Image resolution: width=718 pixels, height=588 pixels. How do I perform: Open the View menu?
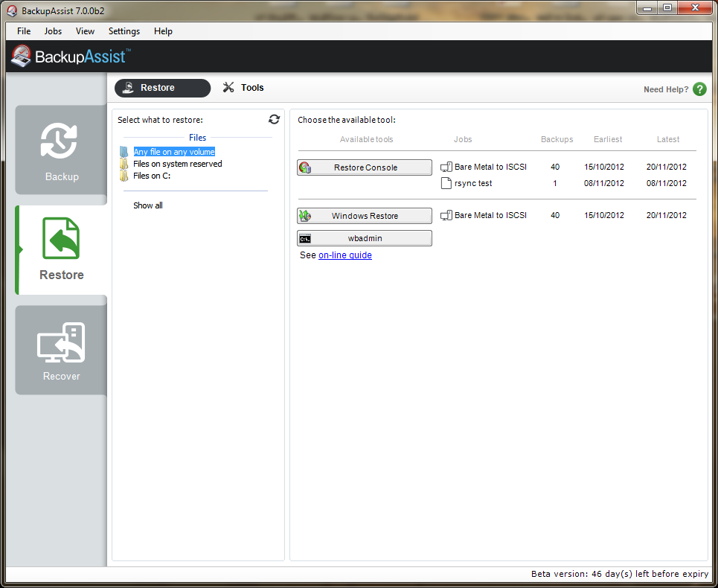(85, 31)
